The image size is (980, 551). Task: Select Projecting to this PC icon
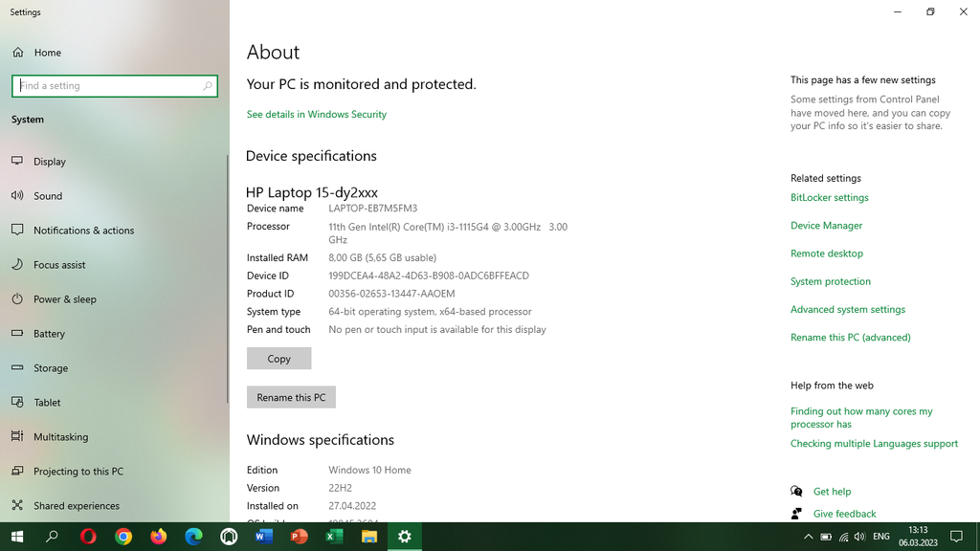pos(17,471)
